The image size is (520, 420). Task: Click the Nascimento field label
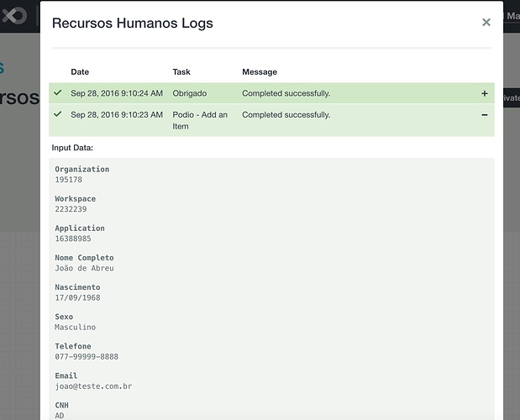(77, 287)
